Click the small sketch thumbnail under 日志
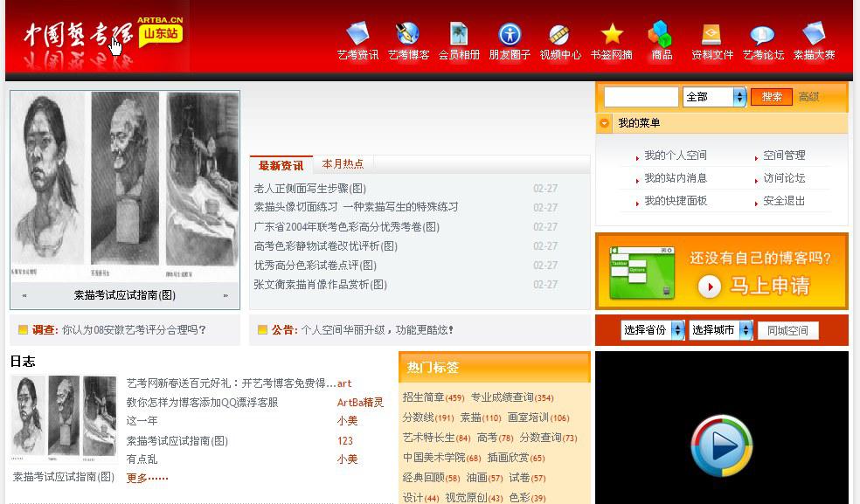 click(x=64, y=419)
